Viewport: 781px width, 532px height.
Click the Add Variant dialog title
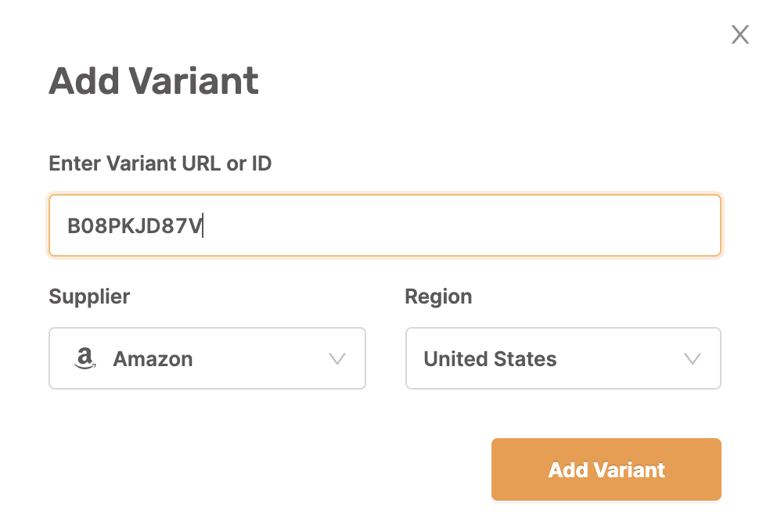(153, 81)
